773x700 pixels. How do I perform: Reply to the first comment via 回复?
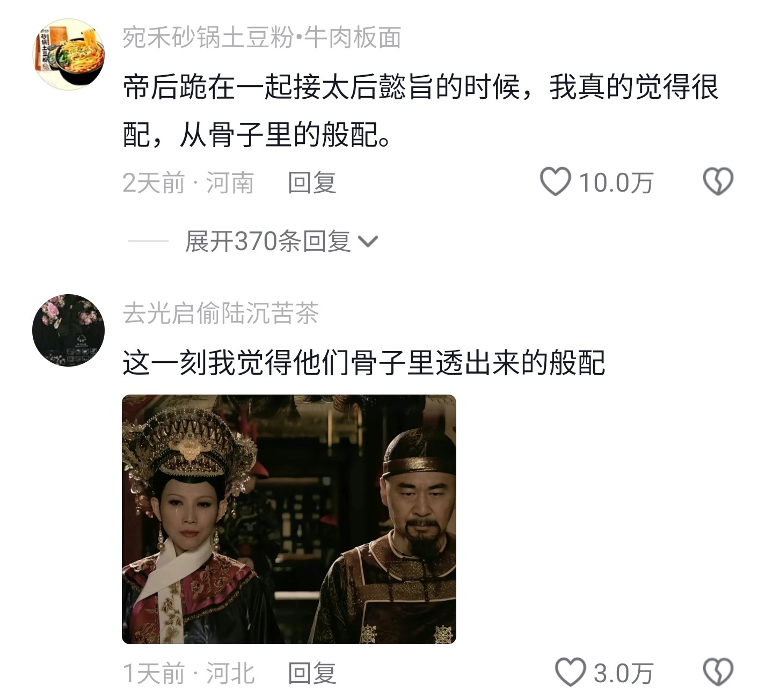pyautogui.click(x=312, y=183)
